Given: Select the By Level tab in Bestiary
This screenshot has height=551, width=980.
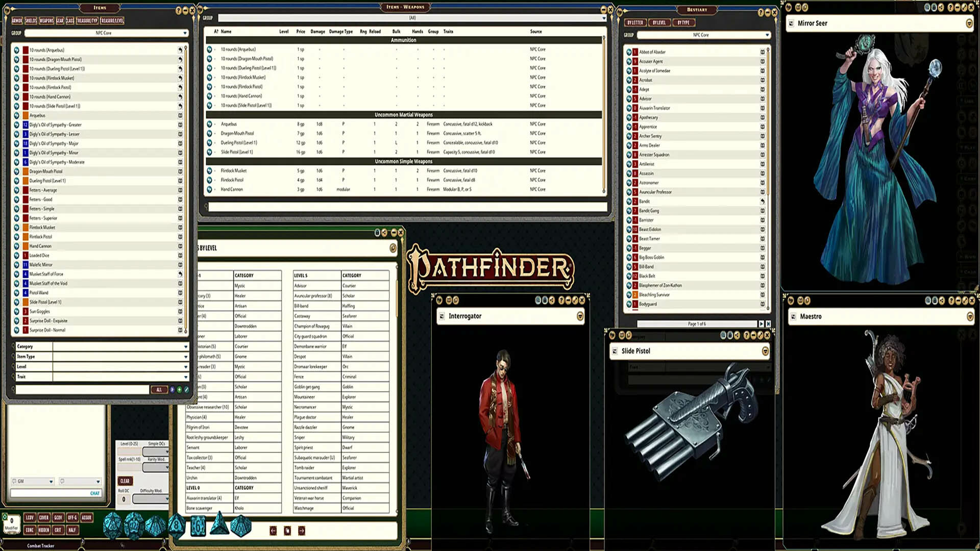Looking at the screenshot, I should [658, 23].
